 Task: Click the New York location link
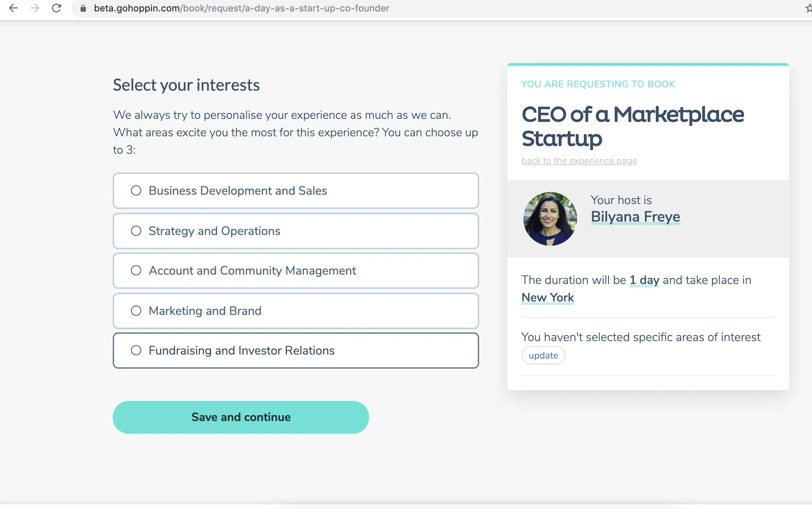(547, 297)
